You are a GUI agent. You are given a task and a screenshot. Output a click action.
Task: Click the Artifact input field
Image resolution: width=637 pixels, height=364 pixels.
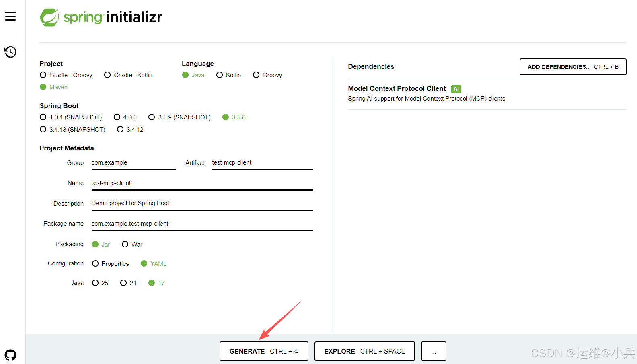point(263,163)
